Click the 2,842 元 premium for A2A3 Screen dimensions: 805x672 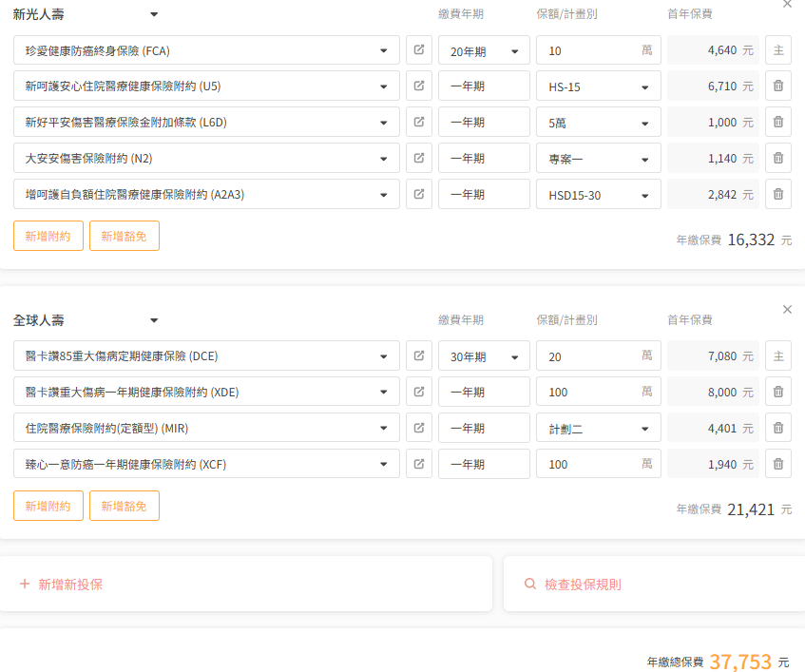[713, 194]
